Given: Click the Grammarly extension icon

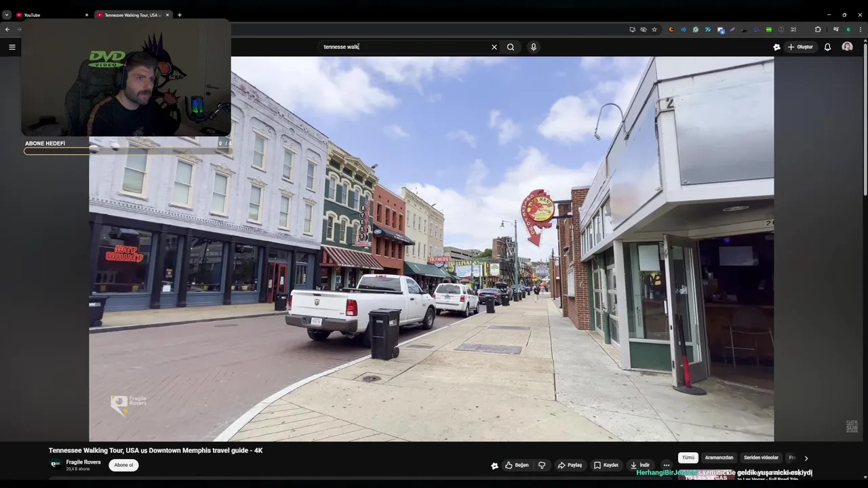Looking at the screenshot, I should (x=696, y=29).
